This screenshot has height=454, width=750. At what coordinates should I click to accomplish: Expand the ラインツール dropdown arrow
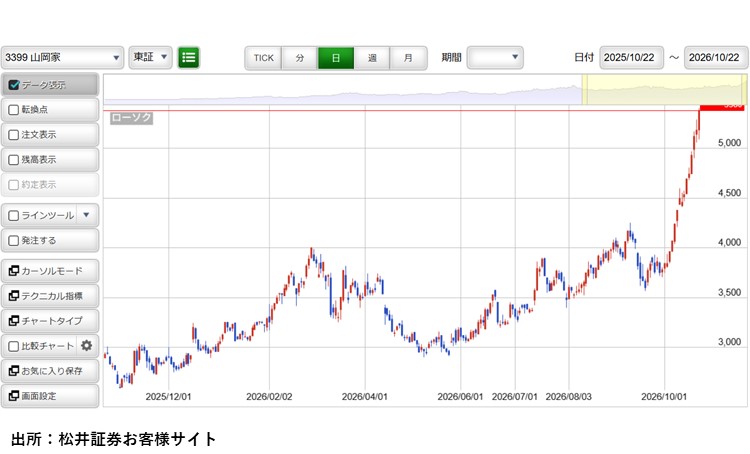(87, 215)
